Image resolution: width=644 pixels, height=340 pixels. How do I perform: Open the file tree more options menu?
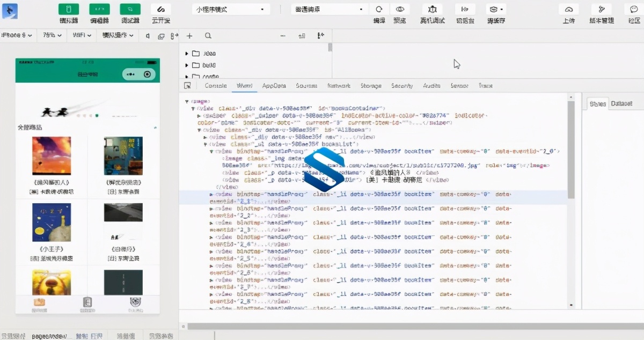coord(283,36)
